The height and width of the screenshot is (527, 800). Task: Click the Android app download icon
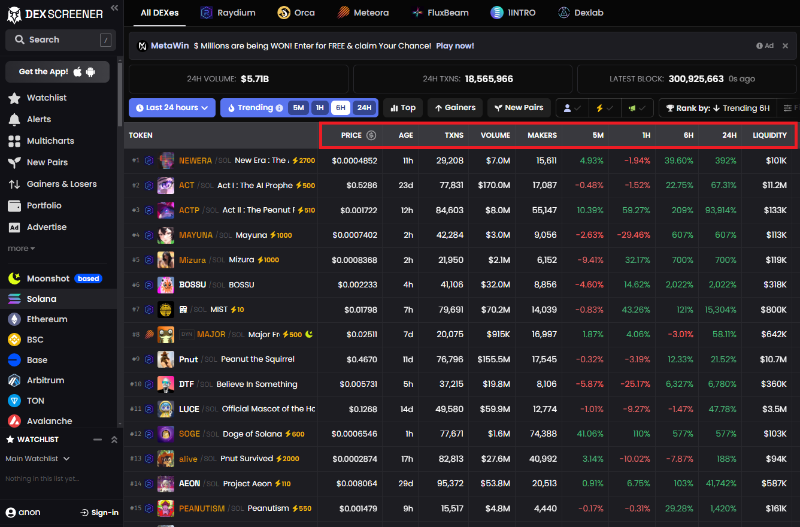tap(91, 72)
